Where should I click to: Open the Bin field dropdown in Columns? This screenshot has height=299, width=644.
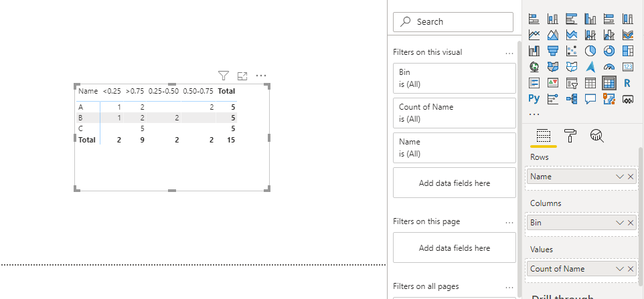[620, 223]
